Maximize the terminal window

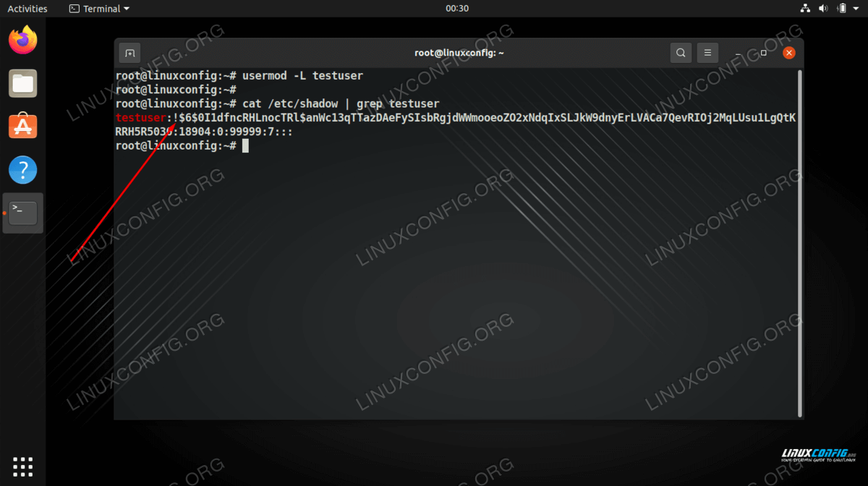point(763,53)
